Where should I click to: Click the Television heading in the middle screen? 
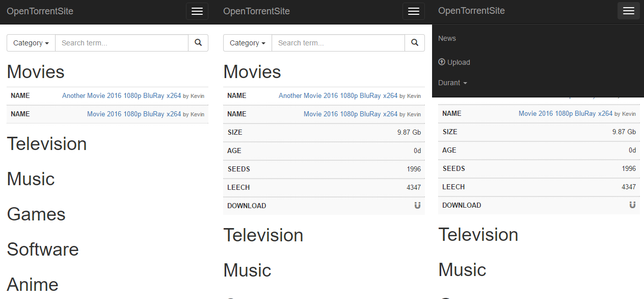coord(263,235)
